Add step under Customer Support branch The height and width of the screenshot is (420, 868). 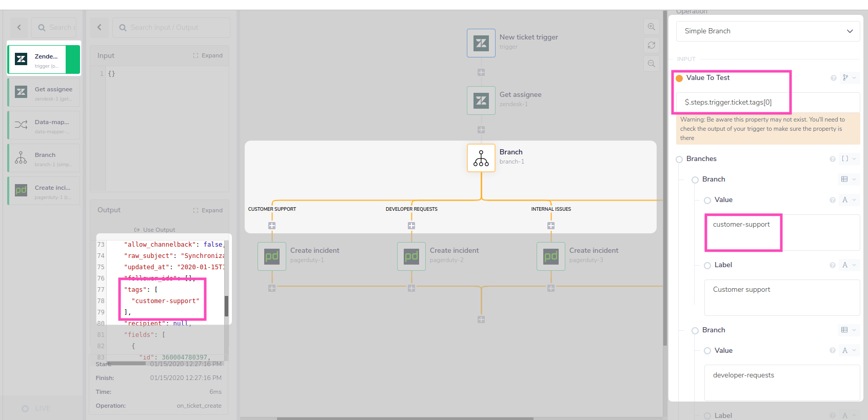272,226
